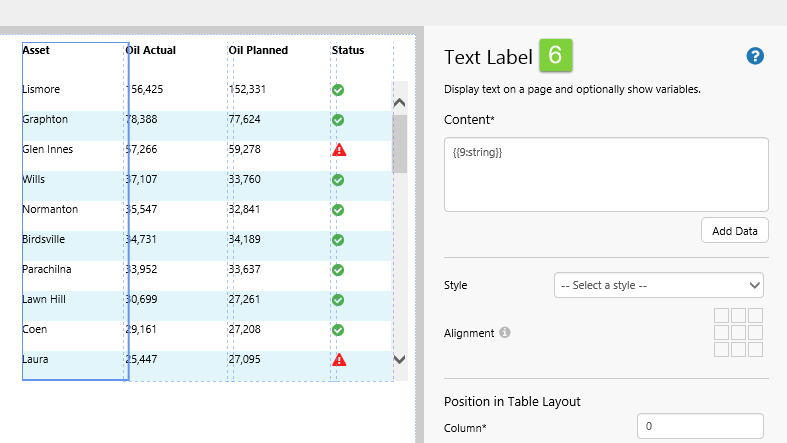Click the green status check for Graphton

coord(338,120)
